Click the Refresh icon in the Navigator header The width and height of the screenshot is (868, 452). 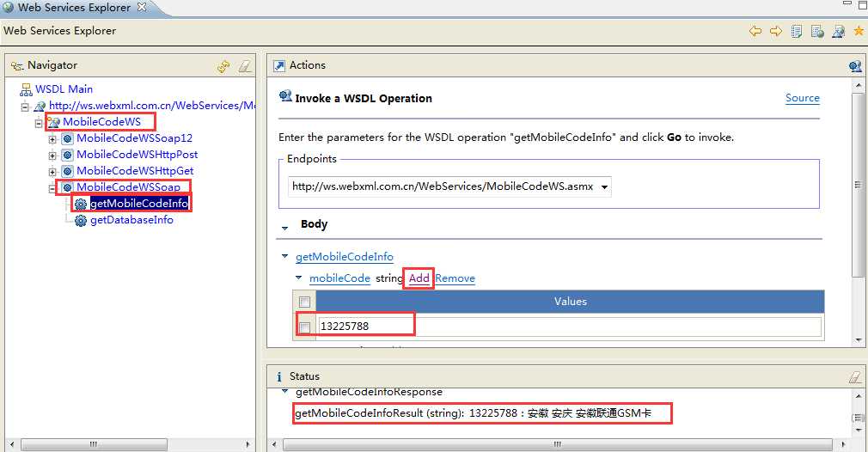pyautogui.click(x=223, y=66)
